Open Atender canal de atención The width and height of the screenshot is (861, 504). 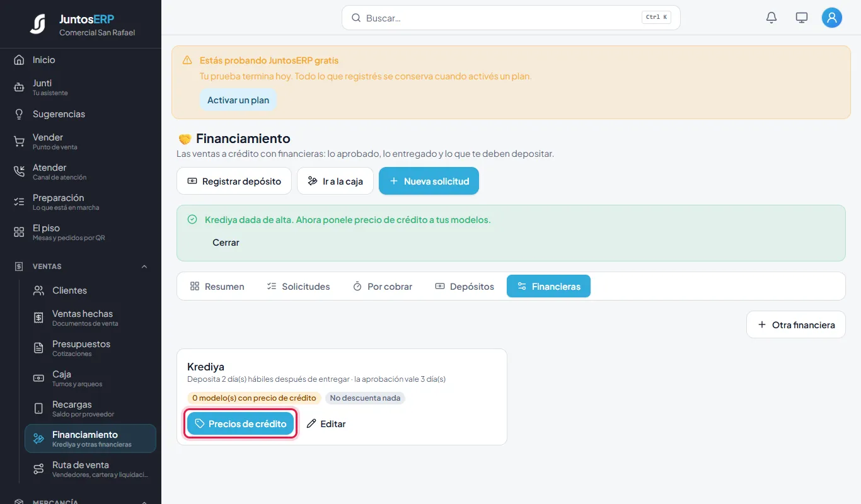click(x=81, y=171)
